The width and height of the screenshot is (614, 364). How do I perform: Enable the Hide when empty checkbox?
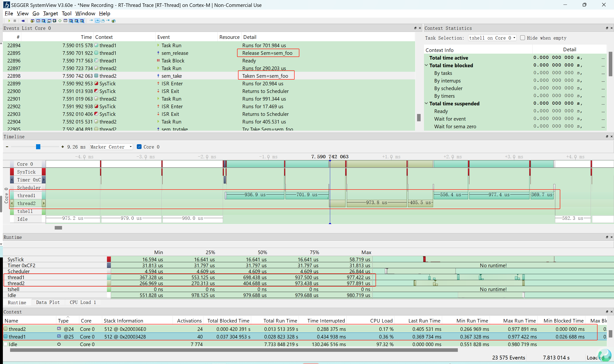point(523,38)
